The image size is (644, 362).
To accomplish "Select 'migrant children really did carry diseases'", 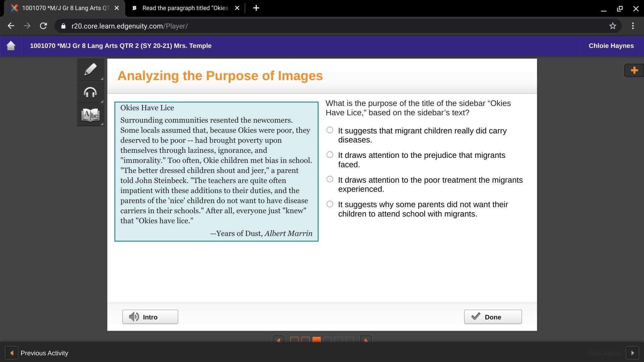I will pyautogui.click(x=330, y=130).
